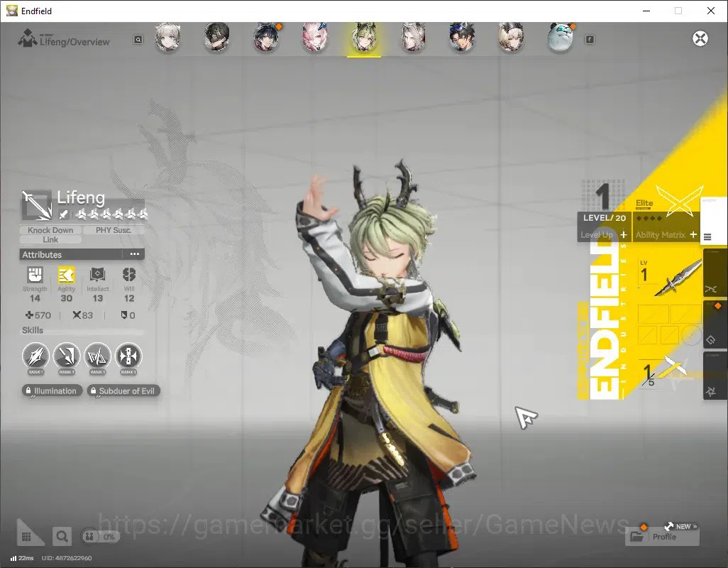Select the pink-haired operator portrait
Image resolution: width=728 pixels, height=568 pixels.
pyautogui.click(x=315, y=37)
